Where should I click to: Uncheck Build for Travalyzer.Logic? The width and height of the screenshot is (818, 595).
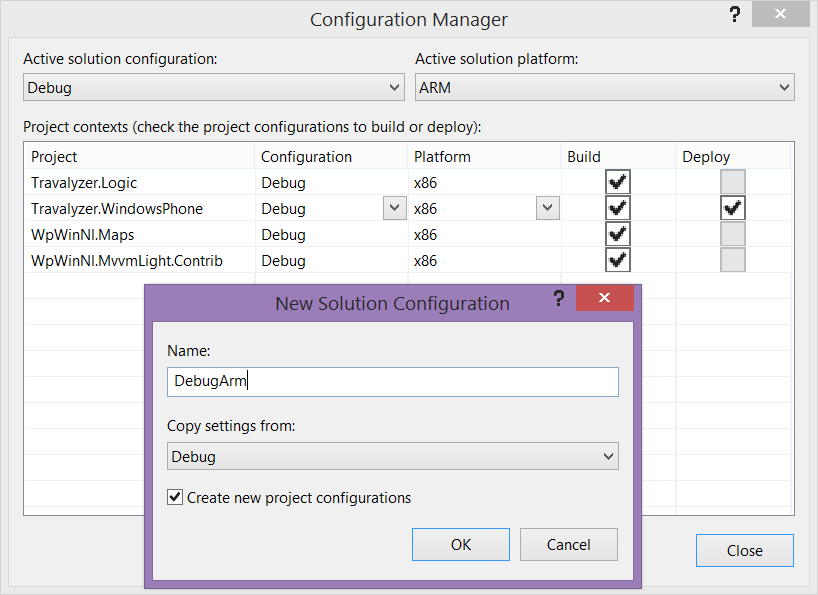point(618,182)
